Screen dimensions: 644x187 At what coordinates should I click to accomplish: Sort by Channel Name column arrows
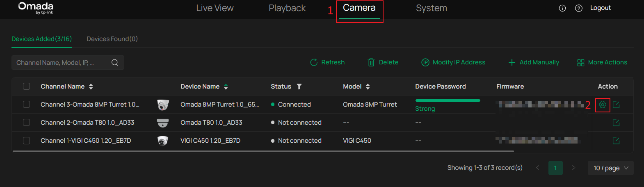pos(91,87)
